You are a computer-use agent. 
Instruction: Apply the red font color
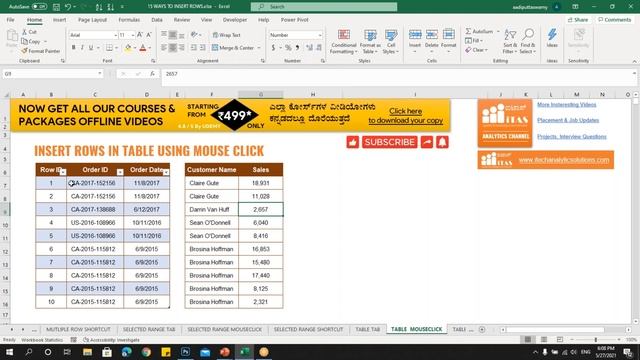pos(143,48)
